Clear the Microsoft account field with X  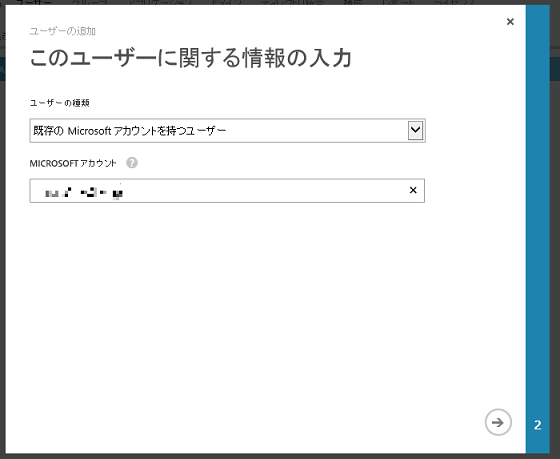tap(413, 190)
